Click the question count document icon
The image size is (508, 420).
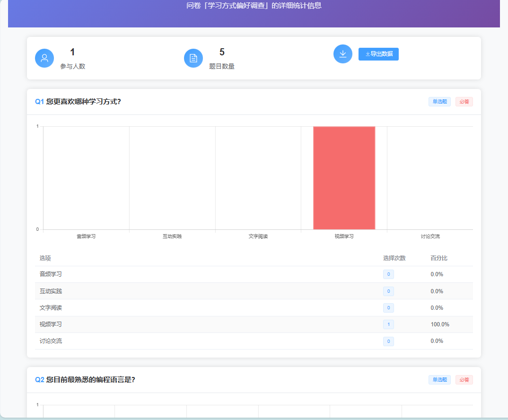pyautogui.click(x=193, y=58)
